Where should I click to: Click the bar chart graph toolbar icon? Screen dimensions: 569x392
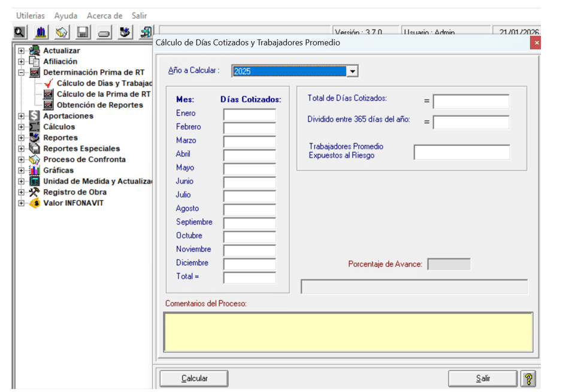pyautogui.click(x=41, y=32)
